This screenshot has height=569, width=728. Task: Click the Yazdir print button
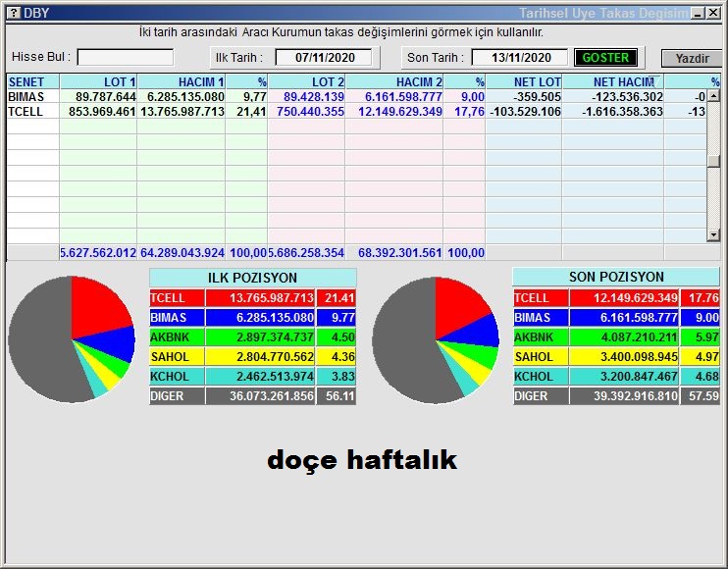pyautogui.click(x=692, y=59)
